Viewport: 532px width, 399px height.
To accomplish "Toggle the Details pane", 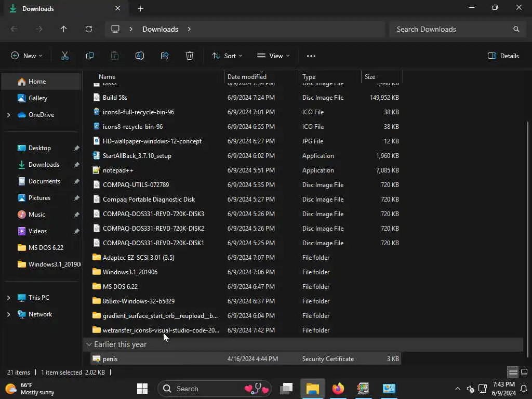I will pyautogui.click(x=503, y=56).
